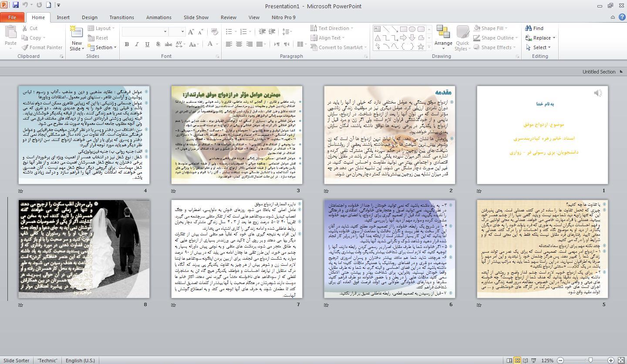627x364 pixels.
Task: Click the animation star icon under slide 3
Action: pyautogui.click(x=173, y=191)
